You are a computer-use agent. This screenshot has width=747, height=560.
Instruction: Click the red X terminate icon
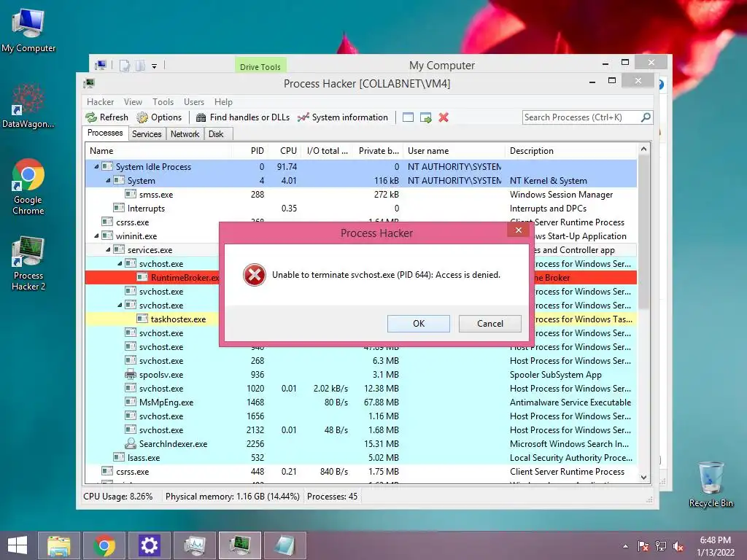444,117
